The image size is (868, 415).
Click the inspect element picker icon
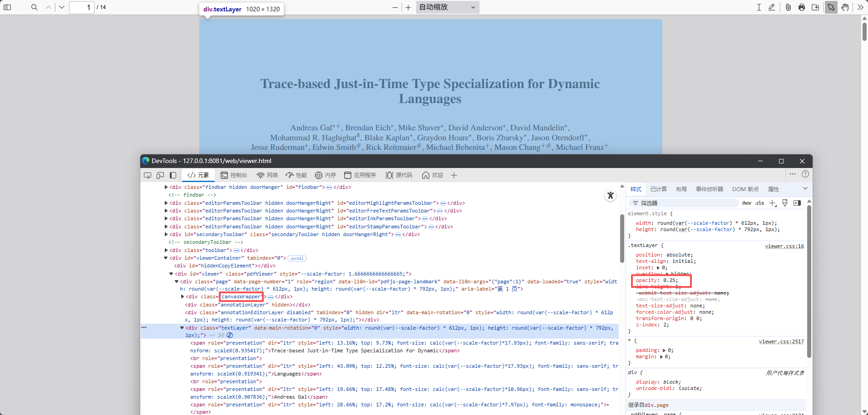(148, 175)
